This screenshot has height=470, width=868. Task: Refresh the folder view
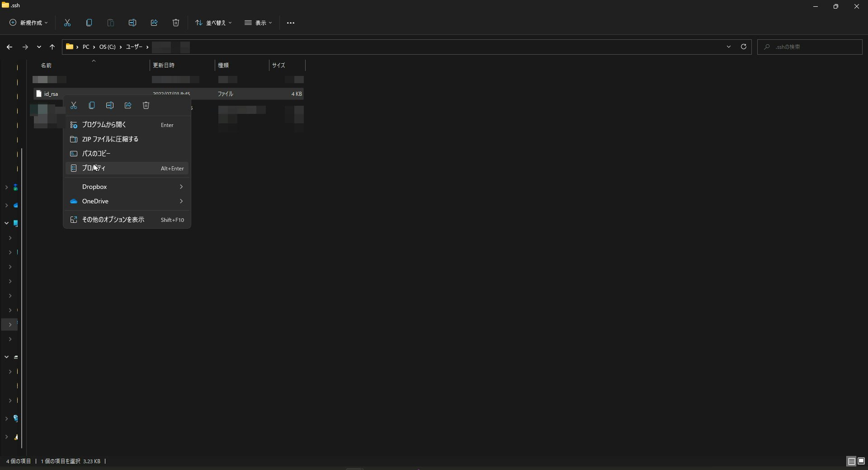pyautogui.click(x=744, y=47)
